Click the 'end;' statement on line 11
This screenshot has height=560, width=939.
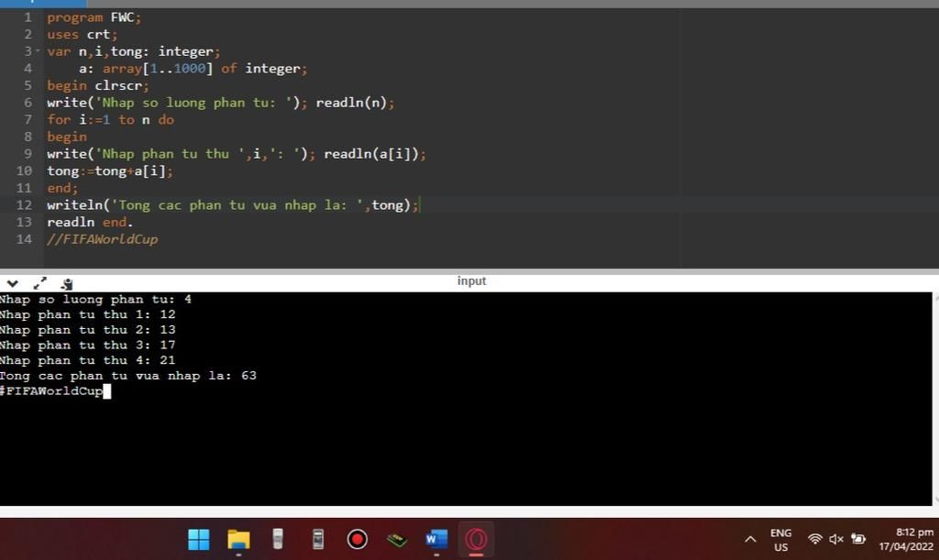(x=62, y=188)
